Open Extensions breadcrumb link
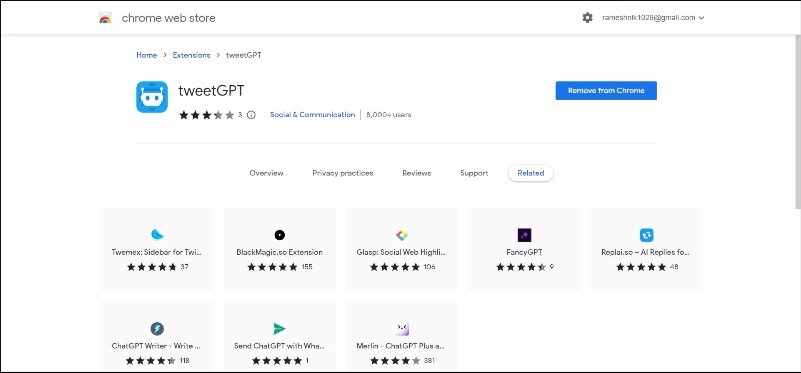Viewport: 801px width, 373px height. click(192, 55)
